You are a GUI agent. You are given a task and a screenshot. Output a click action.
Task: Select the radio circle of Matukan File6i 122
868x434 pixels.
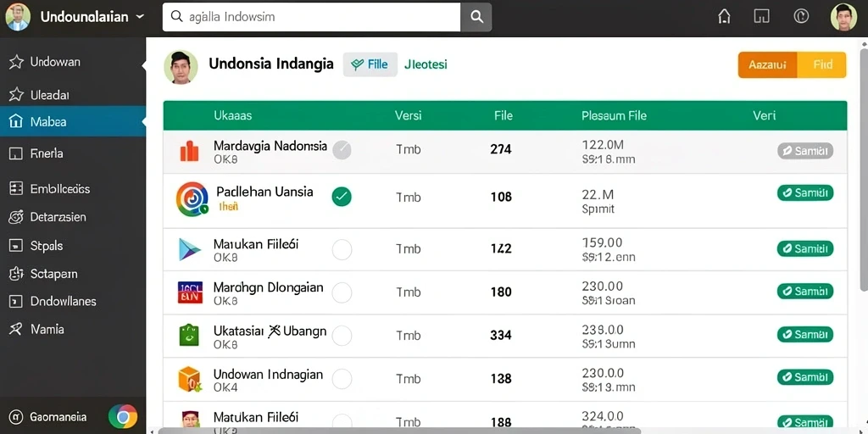pyautogui.click(x=342, y=250)
